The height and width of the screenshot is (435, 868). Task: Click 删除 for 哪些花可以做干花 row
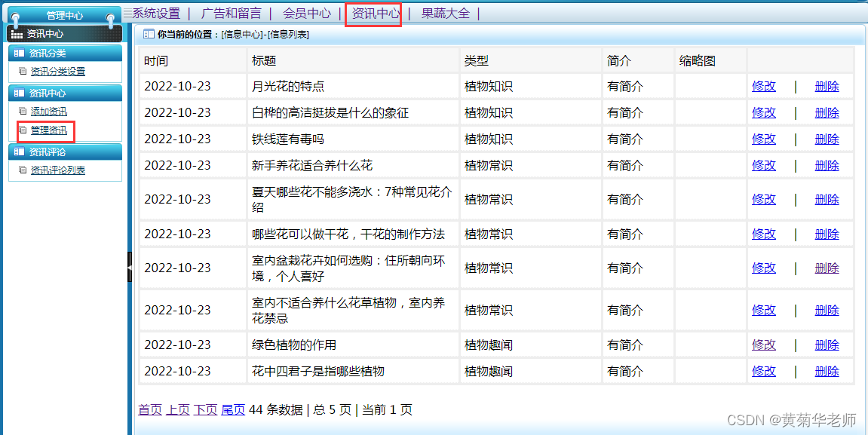pos(827,234)
